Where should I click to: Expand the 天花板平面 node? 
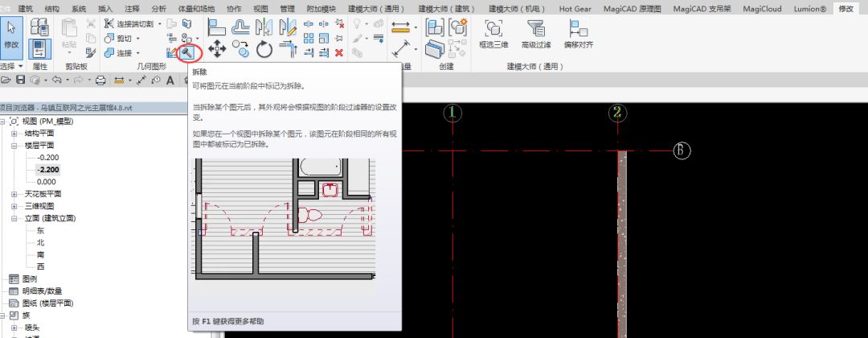[x=14, y=194]
